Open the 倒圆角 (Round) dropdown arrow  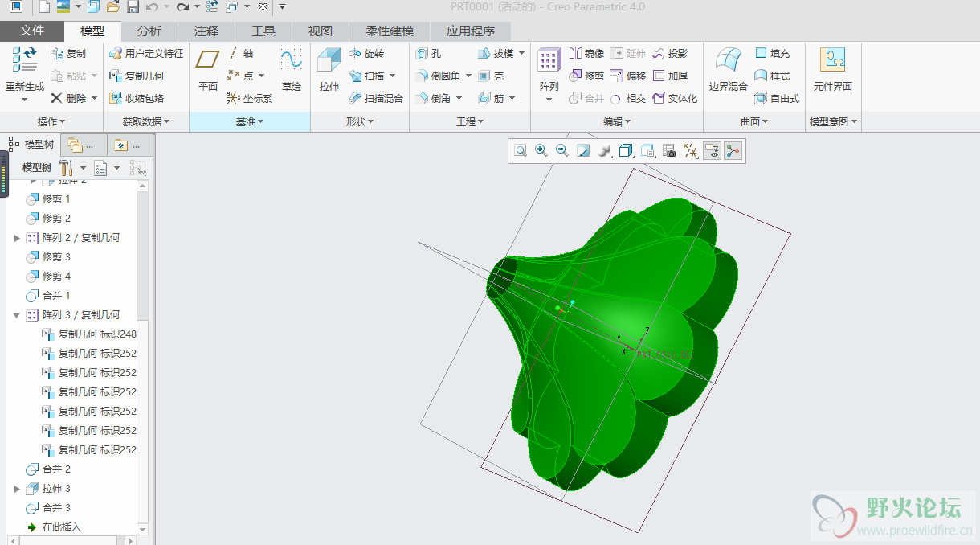tap(468, 76)
